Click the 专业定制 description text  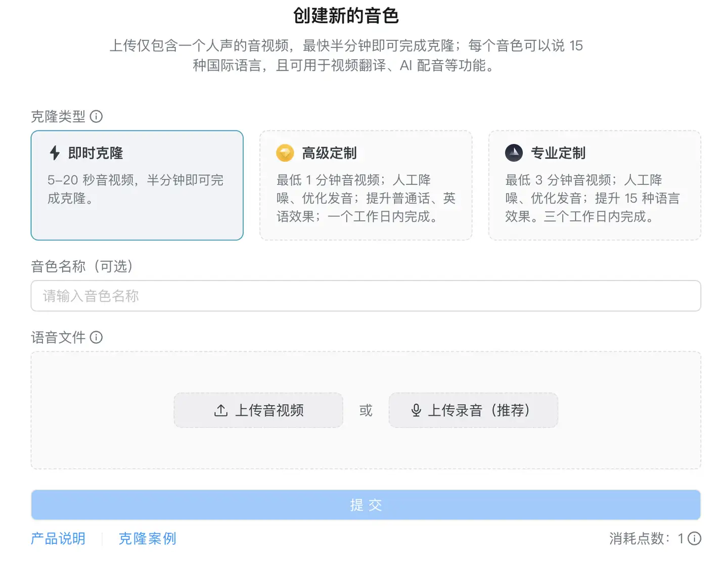(x=593, y=198)
